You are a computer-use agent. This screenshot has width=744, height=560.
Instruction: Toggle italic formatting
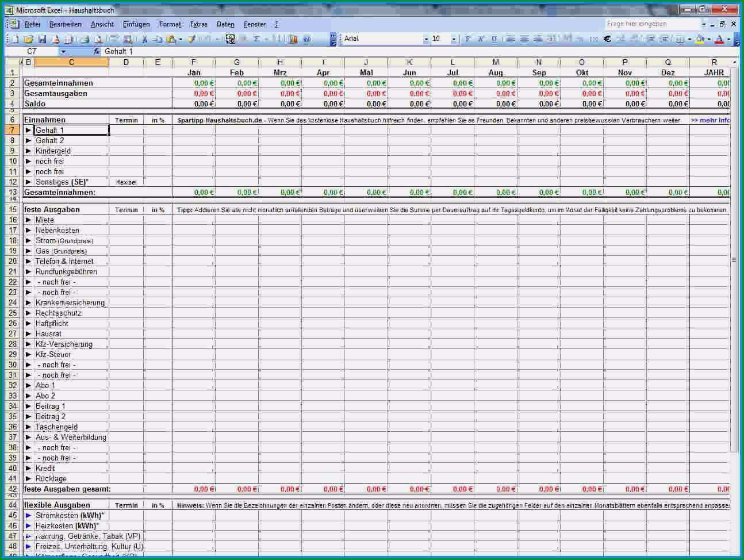tap(481, 39)
